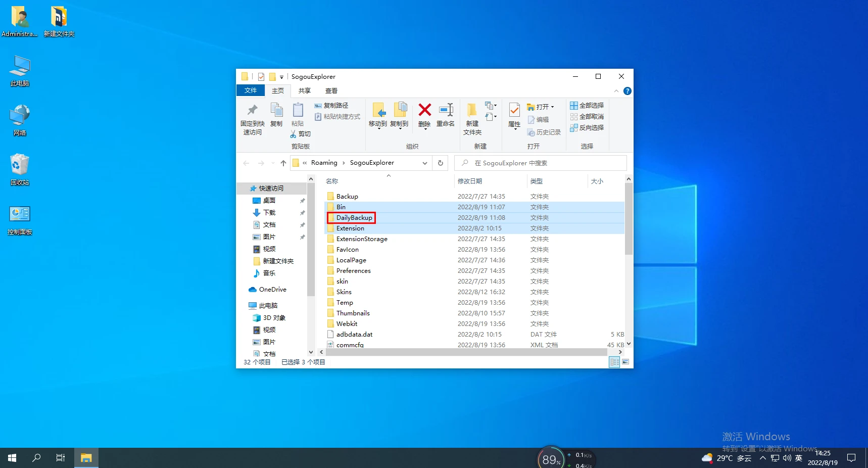Select the Thumbnails folder
This screenshot has width=868, height=468.
click(353, 313)
